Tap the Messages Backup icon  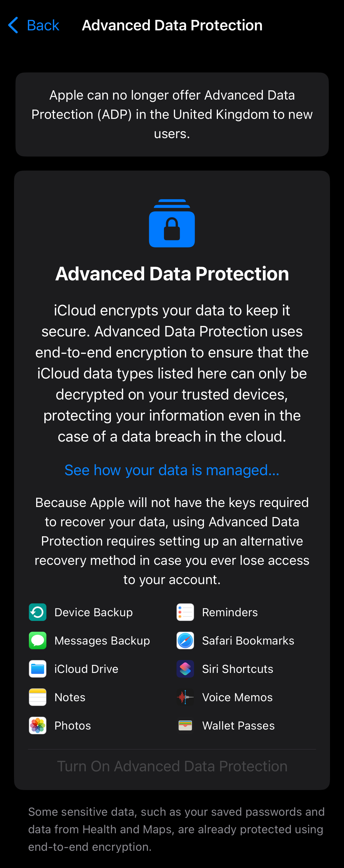point(38,640)
